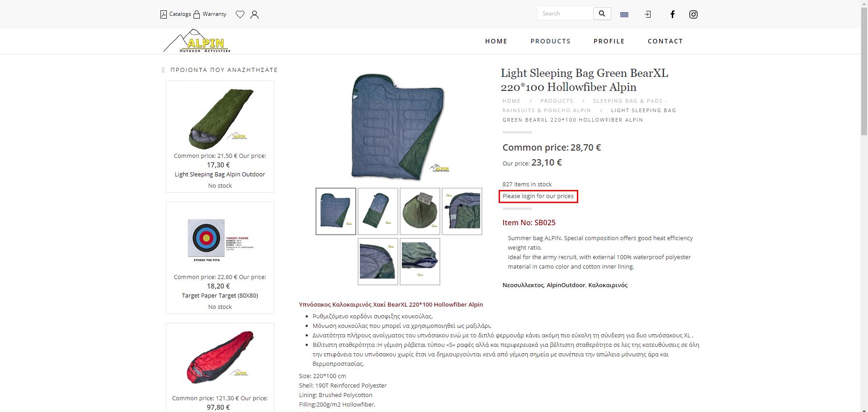Open the Catalogs PDF link
Image resolution: width=868 pixels, height=412 pixels.
(x=176, y=14)
